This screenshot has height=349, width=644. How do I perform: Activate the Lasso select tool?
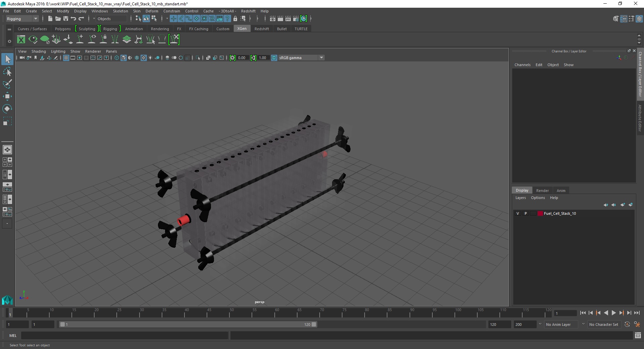pos(7,72)
